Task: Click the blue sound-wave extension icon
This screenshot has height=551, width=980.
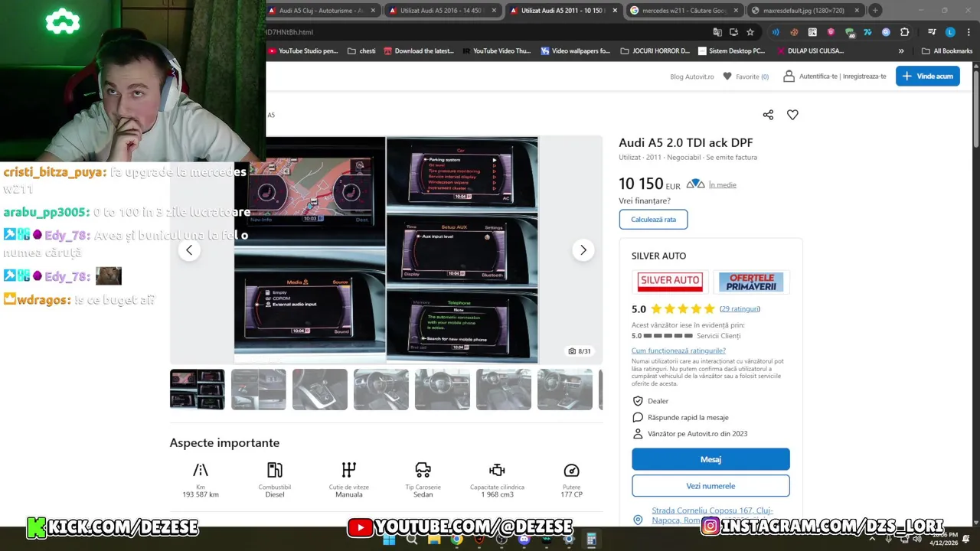Action: (x=776, y=32)
